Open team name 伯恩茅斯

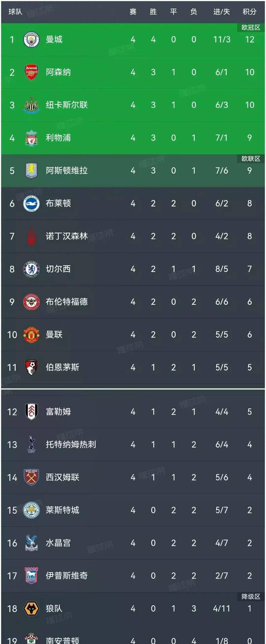62,367
